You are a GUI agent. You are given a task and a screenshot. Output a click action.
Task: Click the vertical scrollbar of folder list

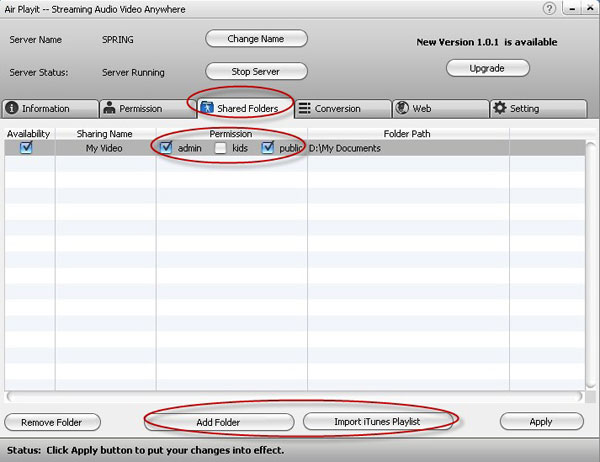tap(591, 265)
